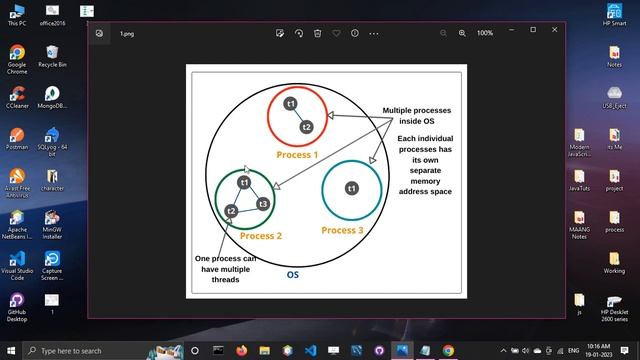This screenshot has width=640, height=360.
Task: Open Cortana circle on taskbar
Action: 195,351
